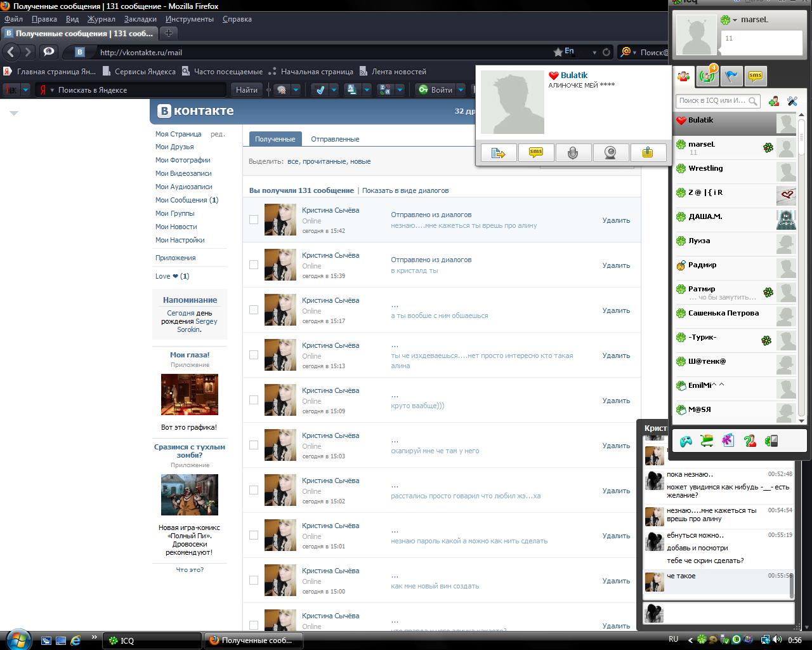Open the Закладки menu in Firefox
Viewport: 812px width, 650px height.
point(140,19)
